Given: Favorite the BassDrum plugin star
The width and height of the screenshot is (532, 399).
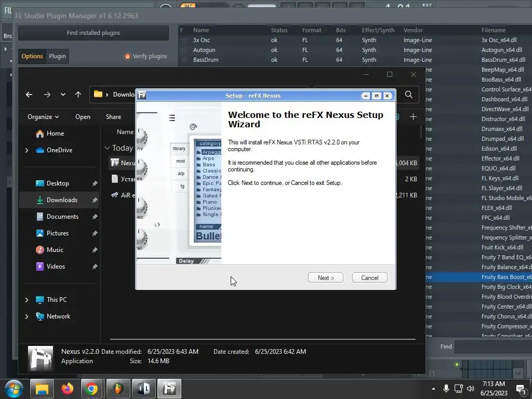Looking at the screenshot, I should [x=183, y=60].
